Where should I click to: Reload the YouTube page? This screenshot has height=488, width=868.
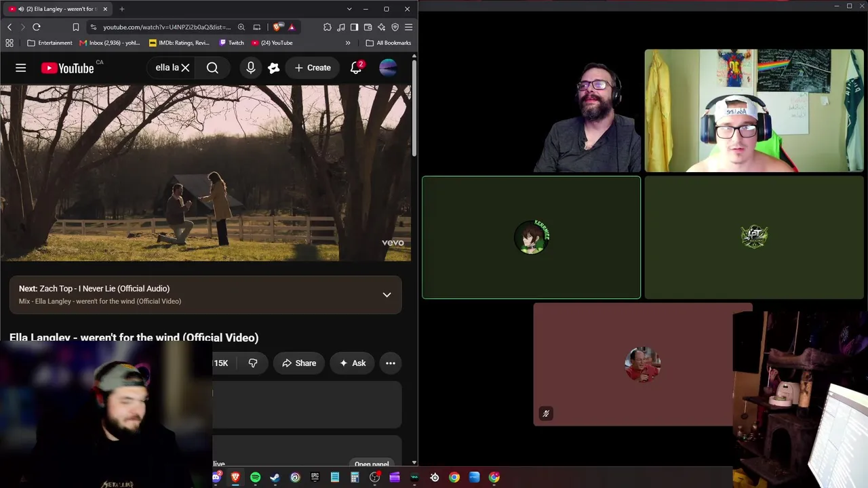click(x=37, y=27)
